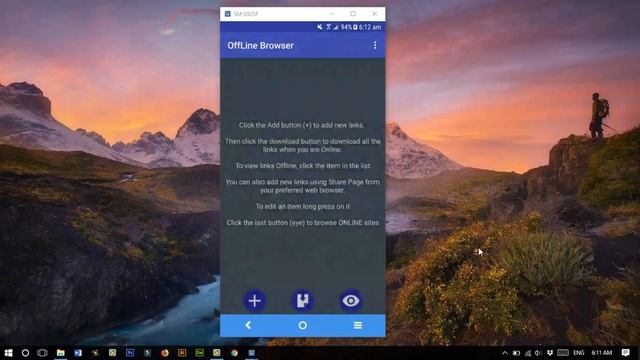Click text 'To edit an item long press on it'
640x360 pixels.
(x=303, y=207)
